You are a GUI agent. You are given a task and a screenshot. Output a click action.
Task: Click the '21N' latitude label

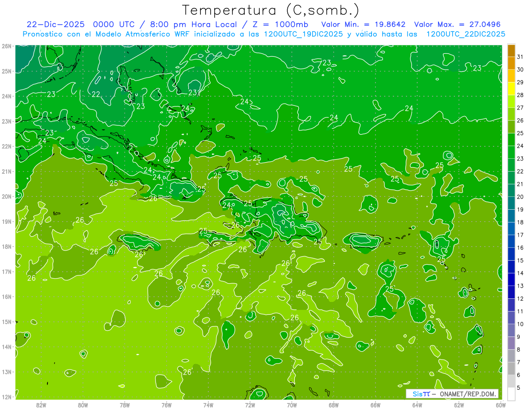point(6,172)
